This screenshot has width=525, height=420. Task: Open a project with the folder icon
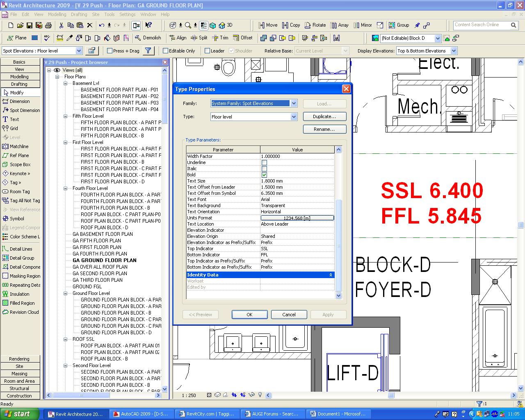[20, 25]
